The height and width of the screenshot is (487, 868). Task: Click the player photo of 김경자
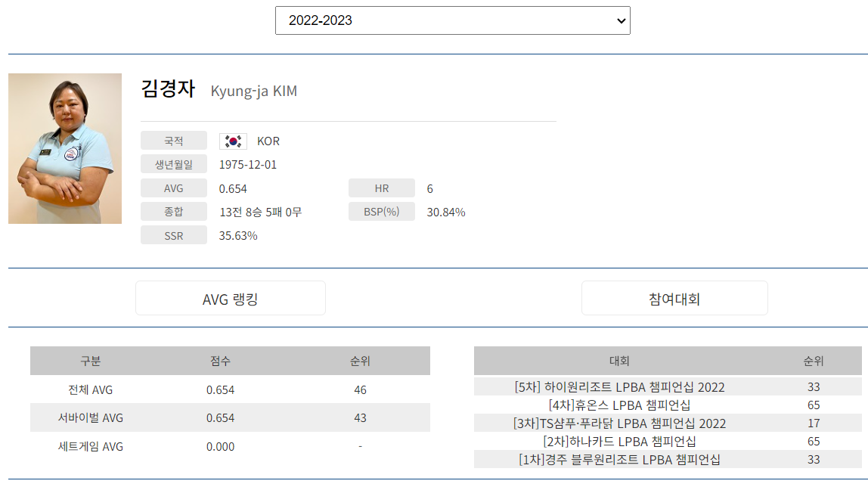tap(64, 149)
